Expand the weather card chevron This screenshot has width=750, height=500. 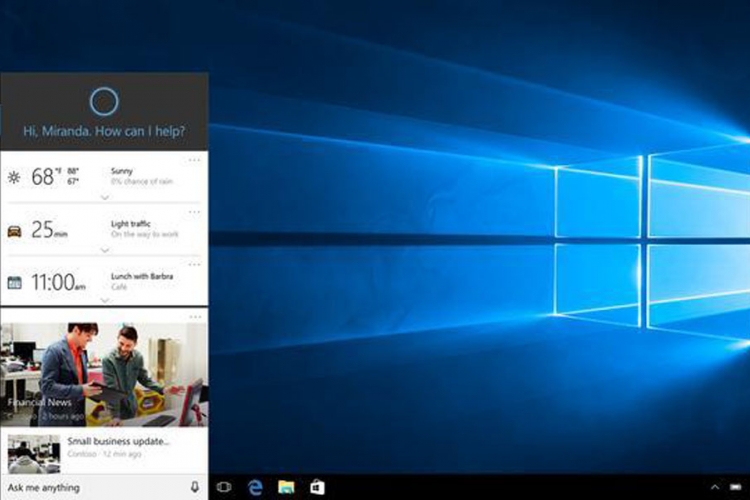105,197
